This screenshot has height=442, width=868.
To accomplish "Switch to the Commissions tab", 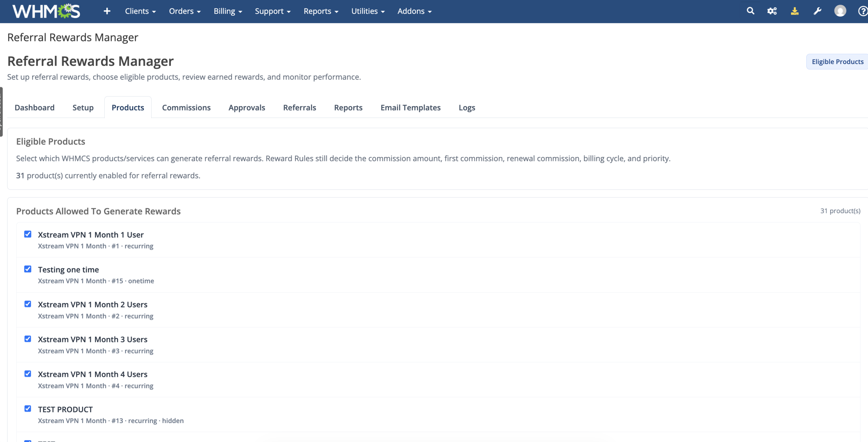I will pos(186,107).
